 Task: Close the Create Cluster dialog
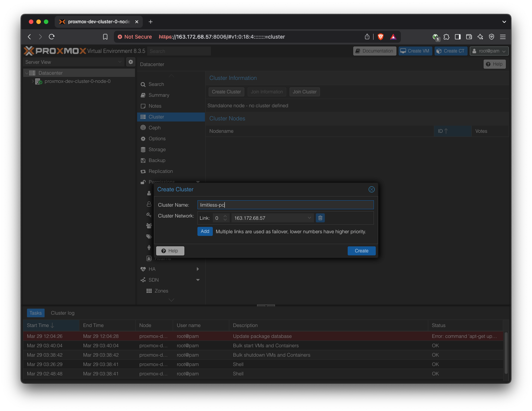371,189
